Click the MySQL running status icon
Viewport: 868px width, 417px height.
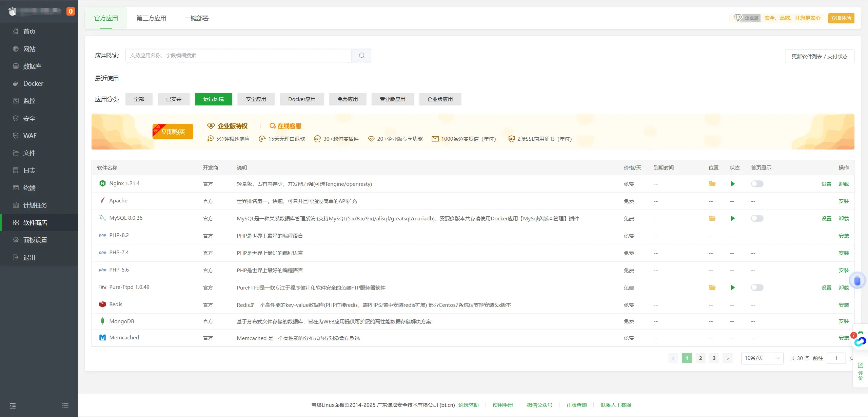point(733,218)
